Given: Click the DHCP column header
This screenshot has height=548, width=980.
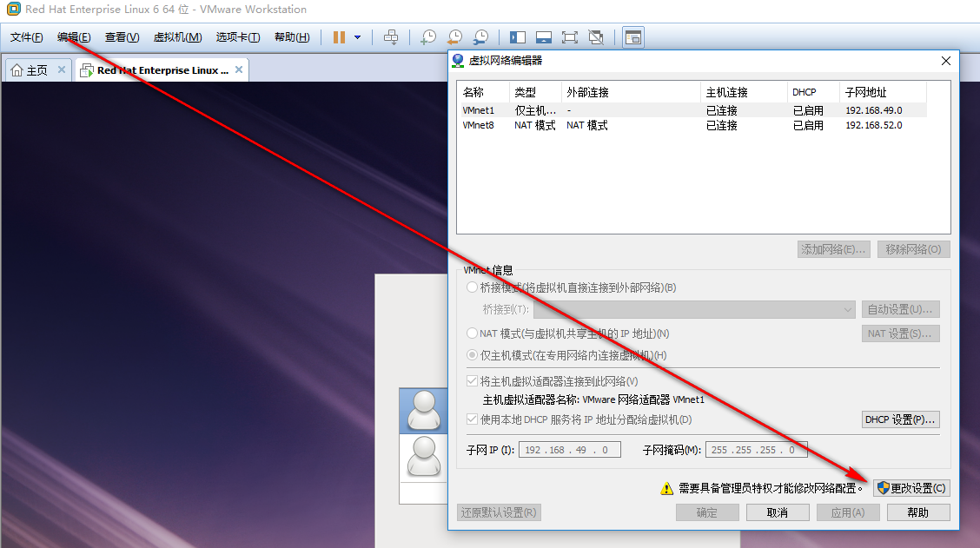Looking at the screenshot, I should click(x=814, y=92).
